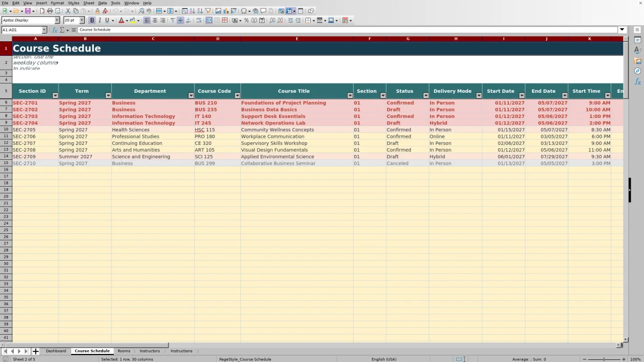
Task: Click the Clear Direct Formatting icon
Action: coord(105,11)
